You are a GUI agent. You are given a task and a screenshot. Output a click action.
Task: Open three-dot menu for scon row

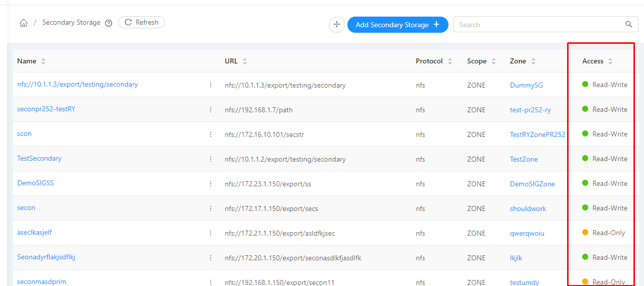point(211,134)
